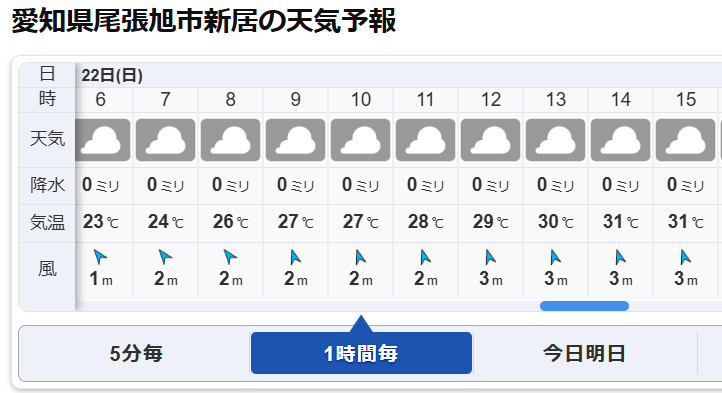Click the 0ミリ precipitation at 11 o'clock

click(425, 185)
